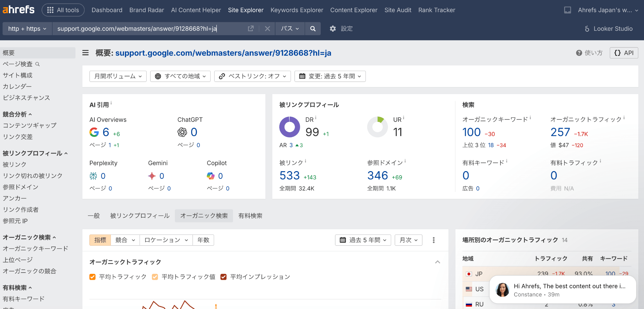Uncheck 平均インプレッション
This screenshot has width=644, height=309.
tap(224, 277)
